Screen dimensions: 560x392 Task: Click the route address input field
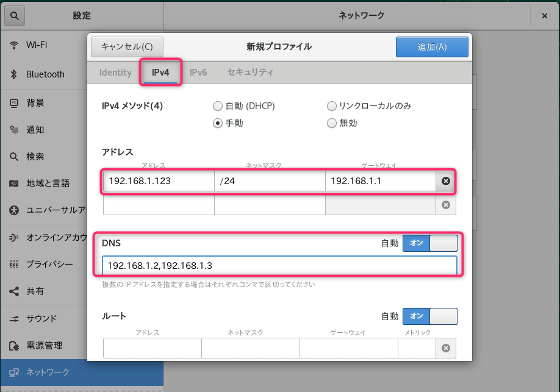(x=153, y=348)
